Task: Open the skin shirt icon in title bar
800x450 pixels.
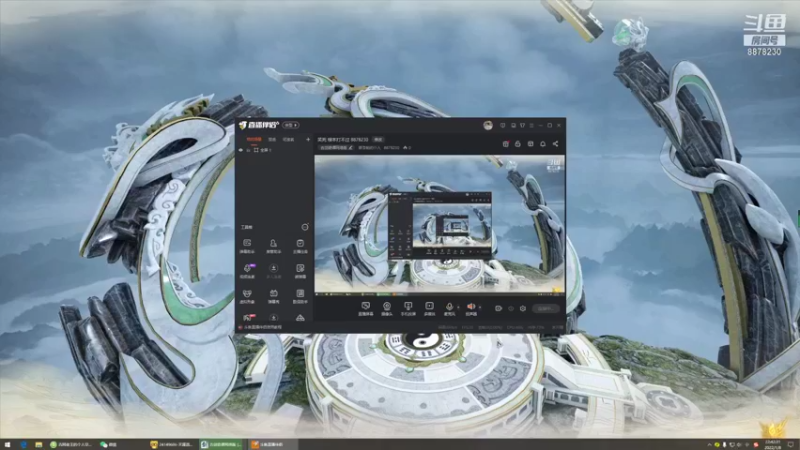Action: (522, 126)
